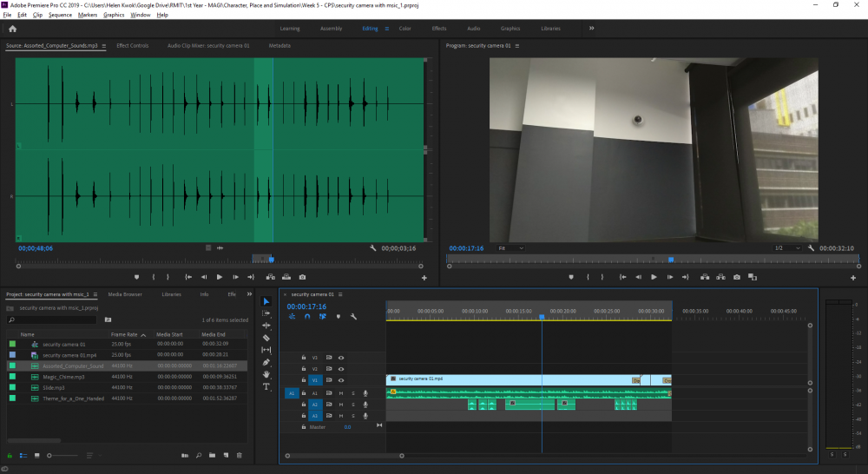Image resolution: width=868 pixels, height=474 pixels.
Task: Choose the Hand tool
Action: tap(266, 374)
